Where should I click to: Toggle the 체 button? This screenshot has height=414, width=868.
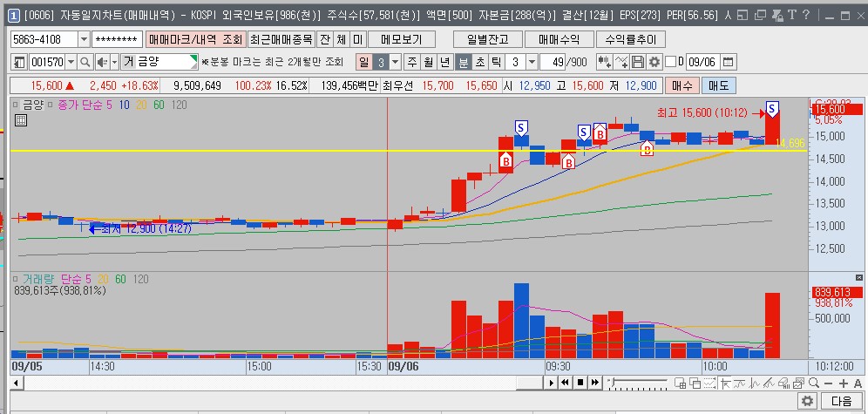pyautogui.click(x=342, y=39)
